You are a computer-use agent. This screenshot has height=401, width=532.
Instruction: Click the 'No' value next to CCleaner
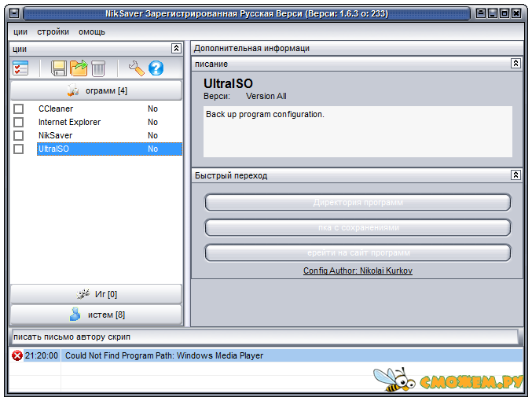coord(152,109)
